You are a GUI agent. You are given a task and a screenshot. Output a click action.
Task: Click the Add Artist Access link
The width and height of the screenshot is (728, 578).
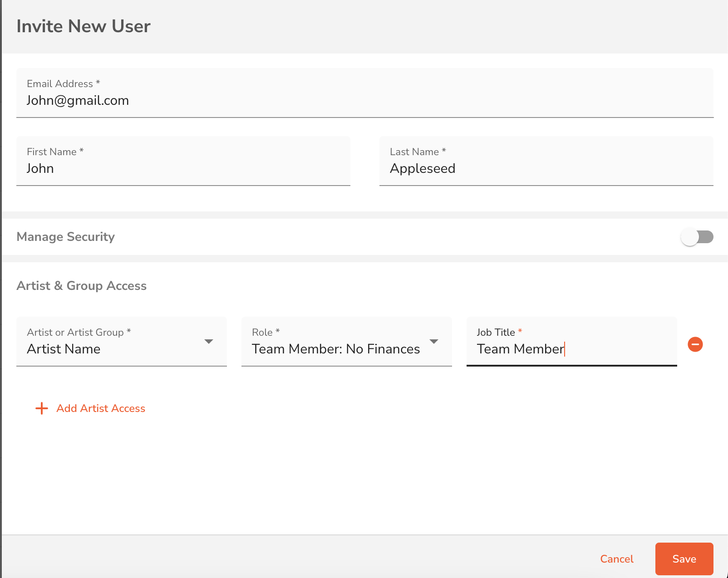(x=101, y=408)
